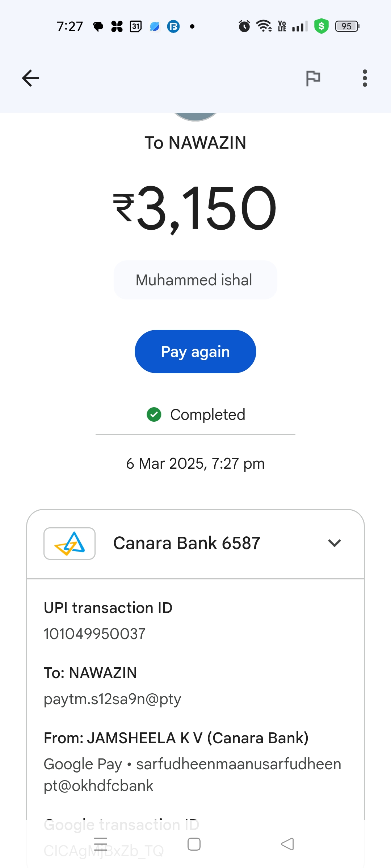Tap the back arrow icon
The image size is (391, 868).
click(x=30, y=78)
